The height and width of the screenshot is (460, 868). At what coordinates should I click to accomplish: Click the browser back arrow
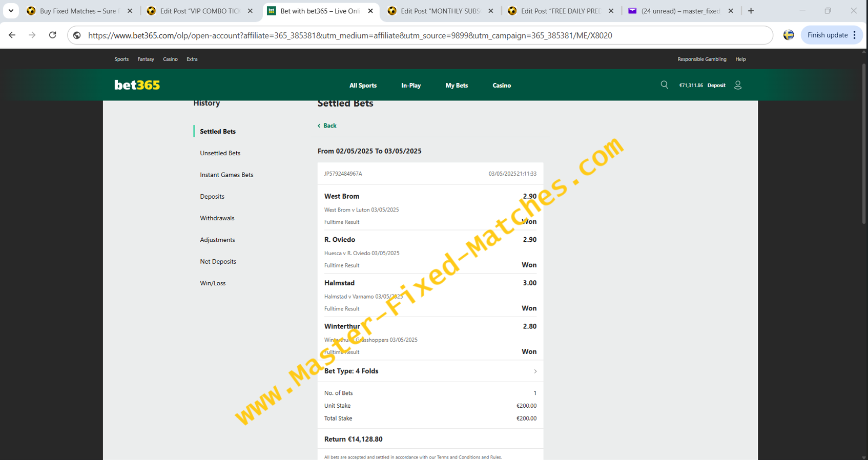(12, 35)
